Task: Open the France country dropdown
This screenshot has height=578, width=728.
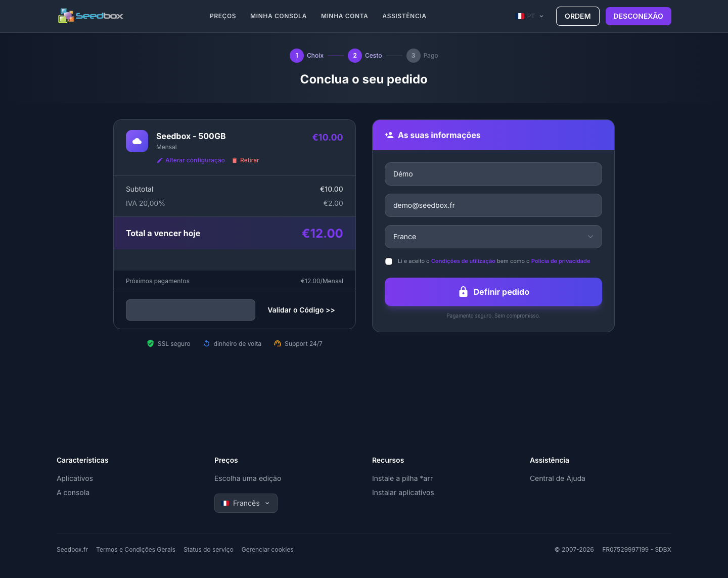Action: 493,237
